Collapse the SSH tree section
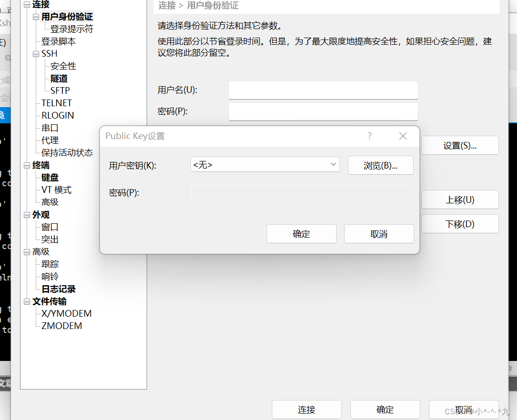The image size is (517, 420). (x=36, y=53)
